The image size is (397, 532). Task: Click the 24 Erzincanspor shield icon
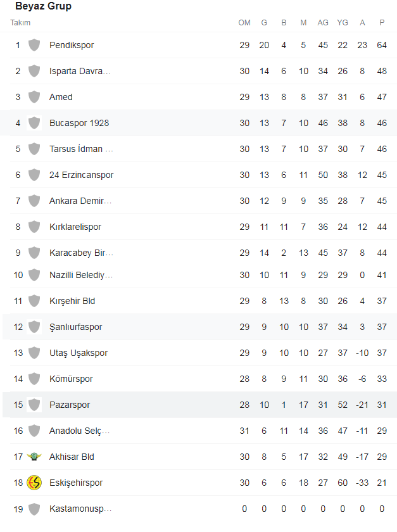pyautogui.click(x=34, y=175)
